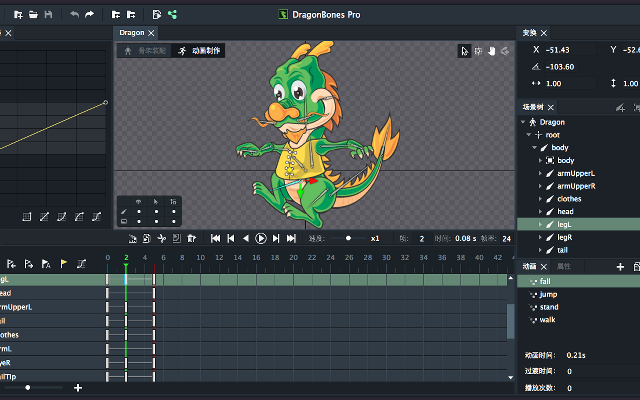This screenshot has width=640, height=400.
Task: Click the curve editor icon beside the flag
Action: pos(81,264)
